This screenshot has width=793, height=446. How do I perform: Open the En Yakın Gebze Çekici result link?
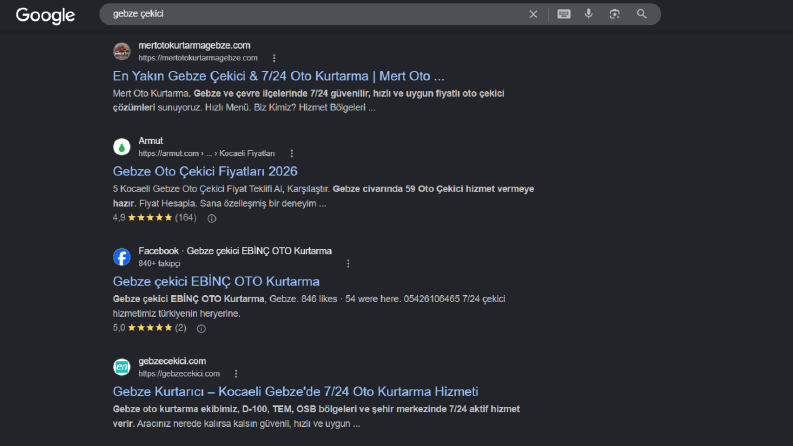tap(278, 76)
